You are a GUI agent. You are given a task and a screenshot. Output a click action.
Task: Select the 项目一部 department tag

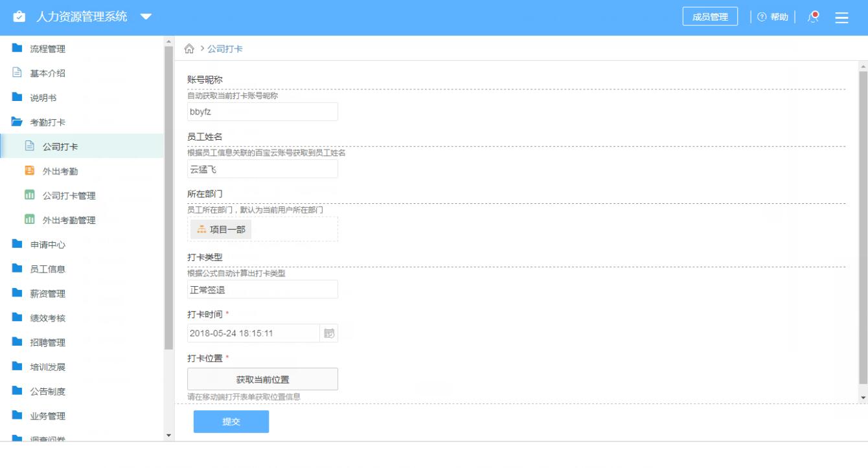coord(221,229)
